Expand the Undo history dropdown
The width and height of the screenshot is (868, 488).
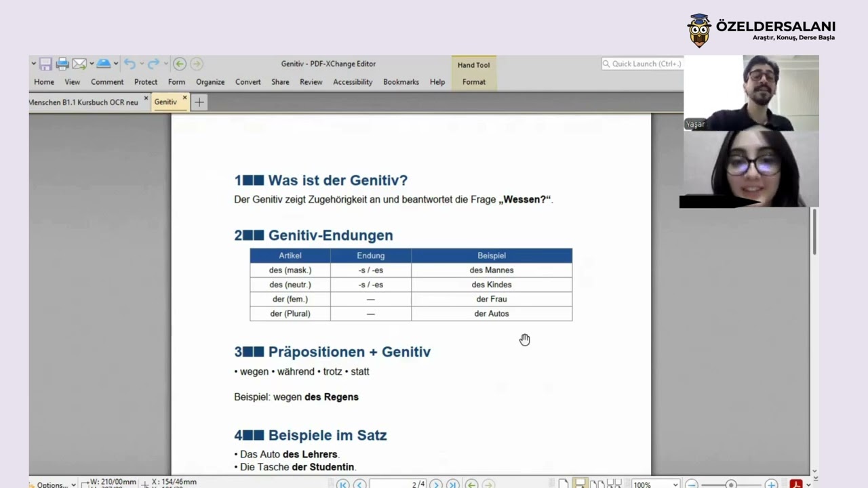point(142,64)
